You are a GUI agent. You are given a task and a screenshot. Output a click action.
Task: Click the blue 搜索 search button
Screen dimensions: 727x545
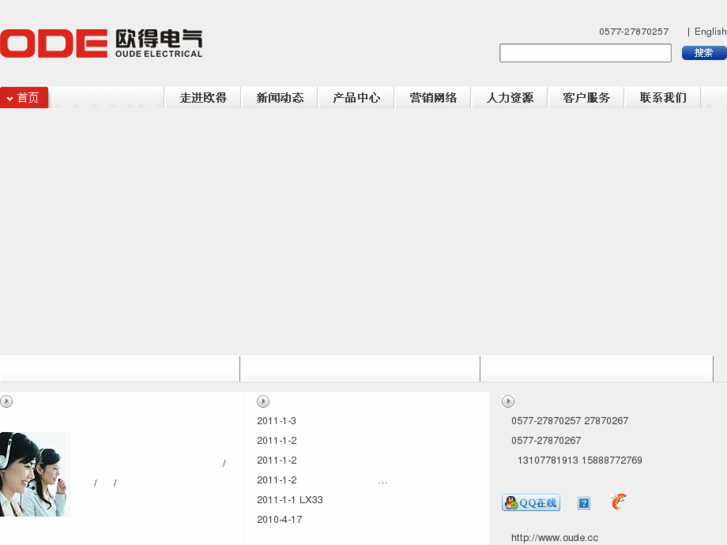[704, 53]
